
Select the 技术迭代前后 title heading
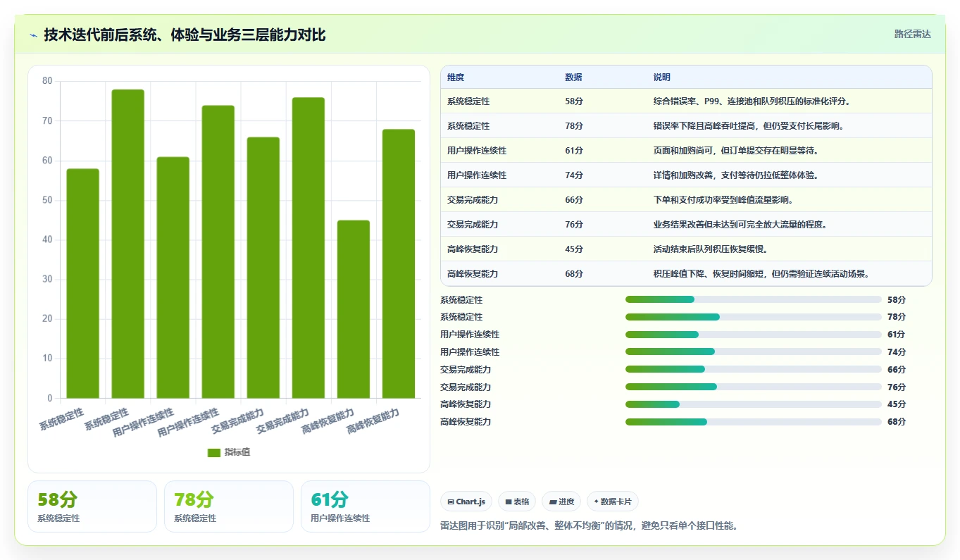pos(185,35)
